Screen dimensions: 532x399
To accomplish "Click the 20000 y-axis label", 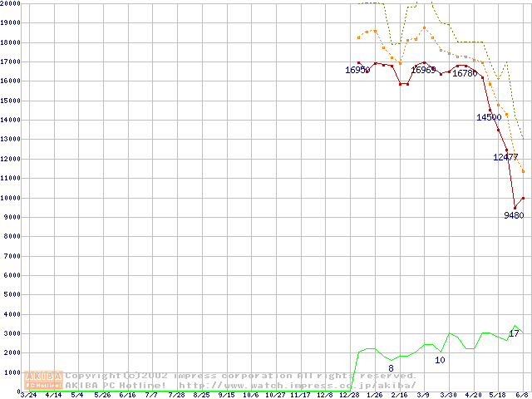I will [10, 3].
